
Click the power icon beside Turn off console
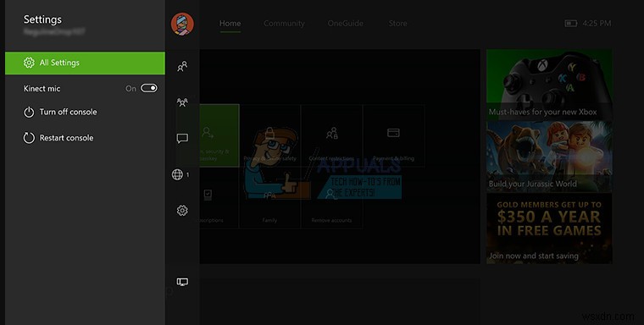click(29, 112)
